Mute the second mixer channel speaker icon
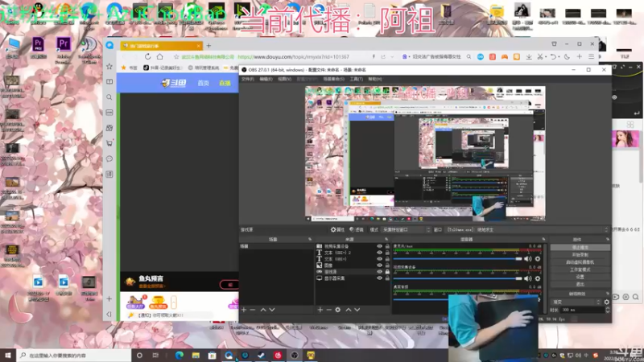 pos(528,278)
